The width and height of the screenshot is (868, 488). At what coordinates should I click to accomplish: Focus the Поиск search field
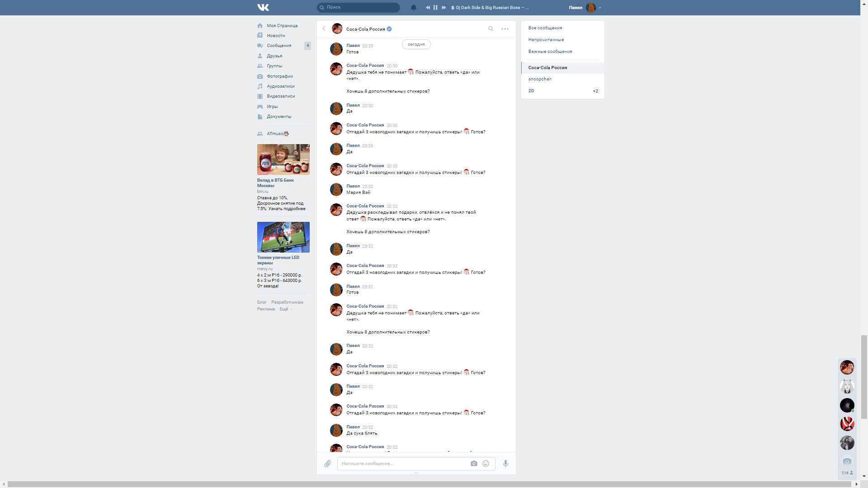(x=359, y=8)
